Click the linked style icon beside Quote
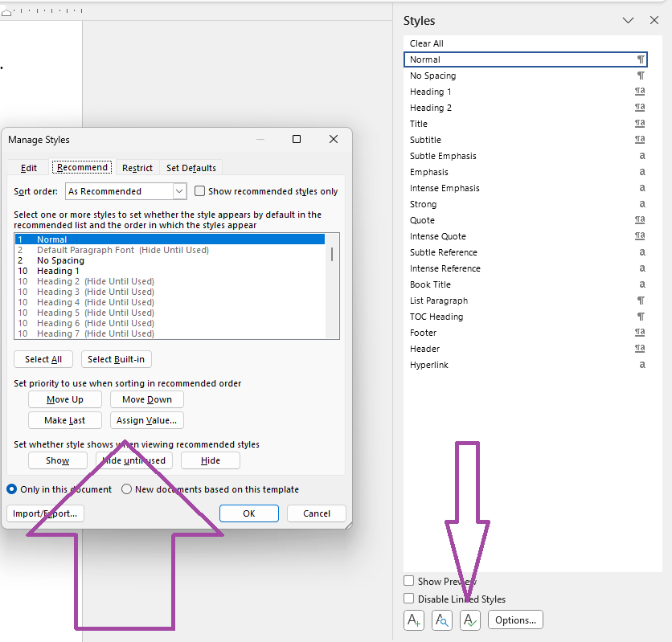 click(x=639, y=219)
